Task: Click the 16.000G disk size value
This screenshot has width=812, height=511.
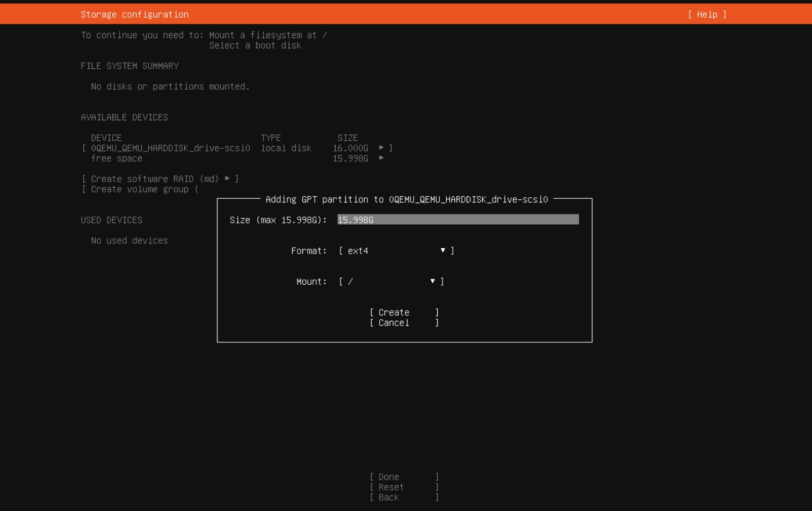Action: pos(350,148)
